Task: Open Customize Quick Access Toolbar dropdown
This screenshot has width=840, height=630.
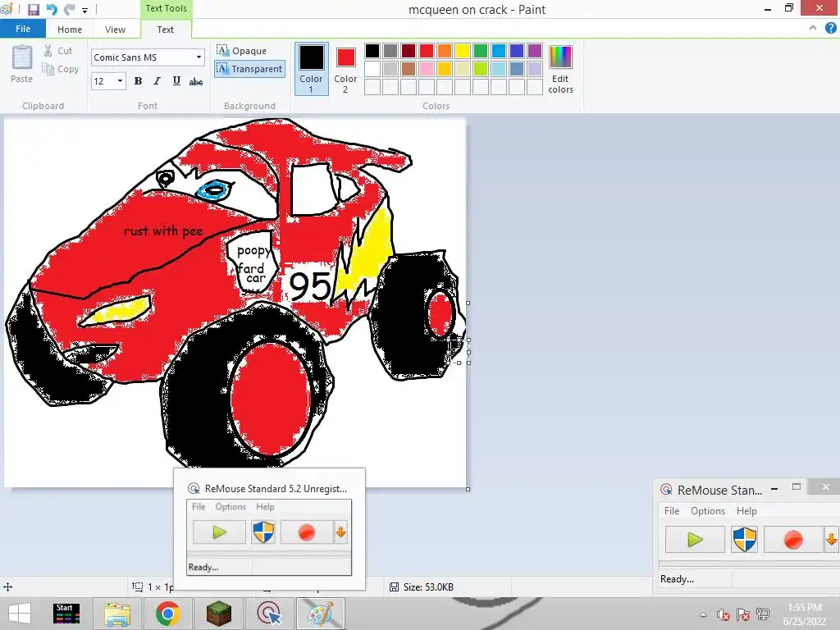Action: pos(84,10)
